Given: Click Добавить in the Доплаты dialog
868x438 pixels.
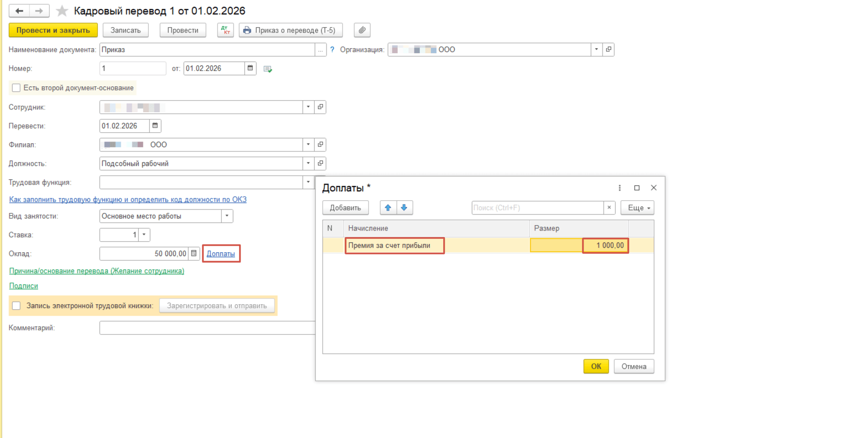Looking at the screenshot, I should 345,207.
